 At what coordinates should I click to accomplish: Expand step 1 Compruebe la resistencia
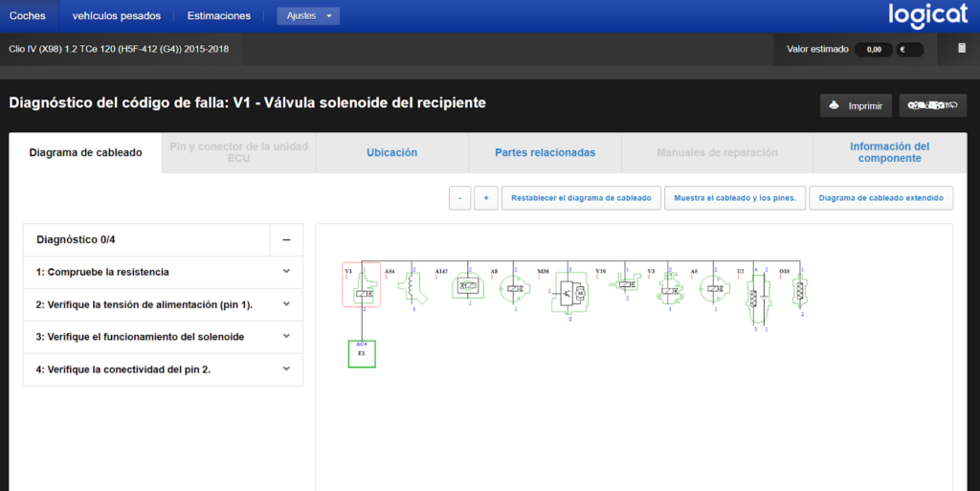point(163,272)
